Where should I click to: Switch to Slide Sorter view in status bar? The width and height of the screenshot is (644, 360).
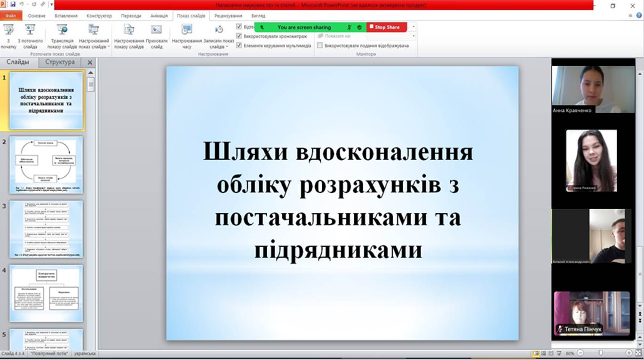[x=544, y=353]
